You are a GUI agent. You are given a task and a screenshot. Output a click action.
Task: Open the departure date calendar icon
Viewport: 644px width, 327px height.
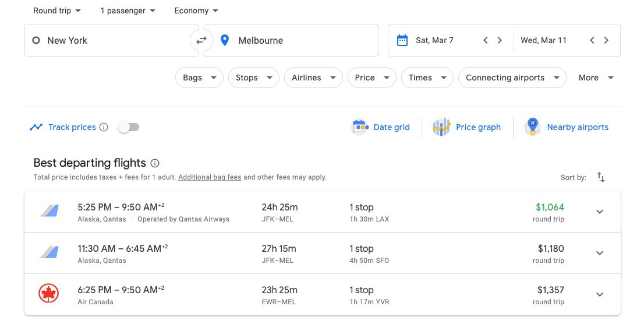click(x=402, y=40)
